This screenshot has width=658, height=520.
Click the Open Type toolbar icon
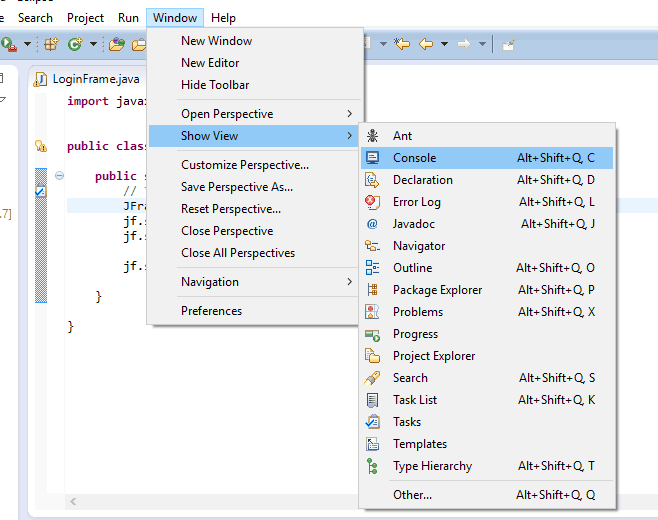pyautogui.click(x=117, y=44)
